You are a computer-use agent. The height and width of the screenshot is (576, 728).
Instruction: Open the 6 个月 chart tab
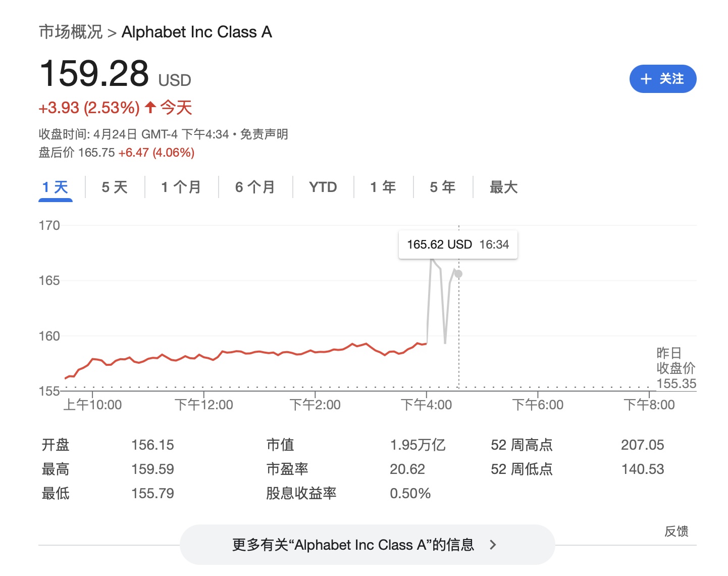255,187
